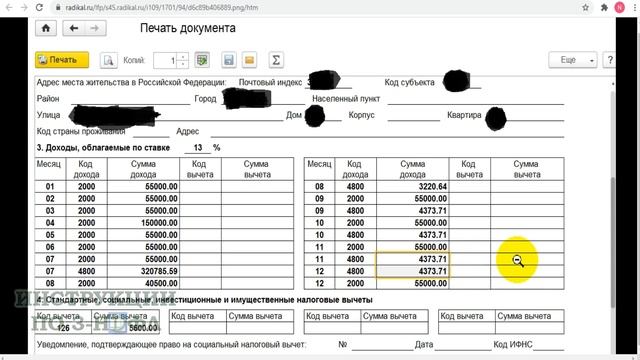
Task: Select 4373.71 cell in month 11 row
Action: 413,259
